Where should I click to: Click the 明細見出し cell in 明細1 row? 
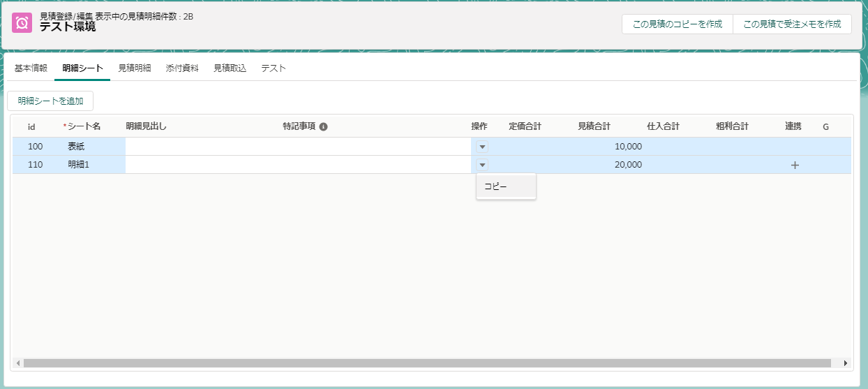[204, 165]
